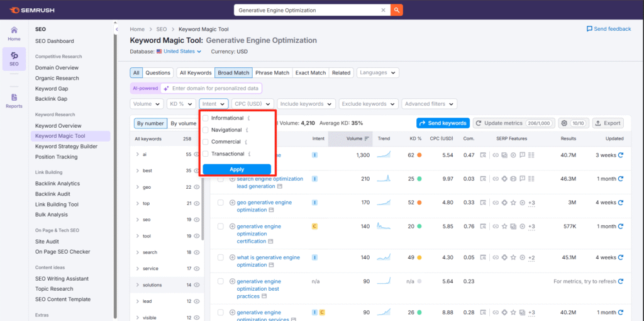Screen dimensions: 644x321
Task: Open the Send feedback link
Action: click(x=609, y=29)
